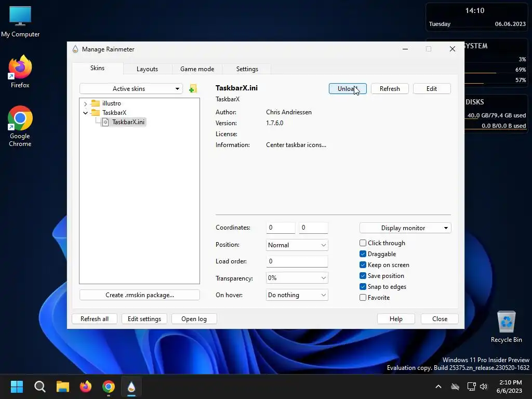Uncheck the Draggable option

pos(363,254)
